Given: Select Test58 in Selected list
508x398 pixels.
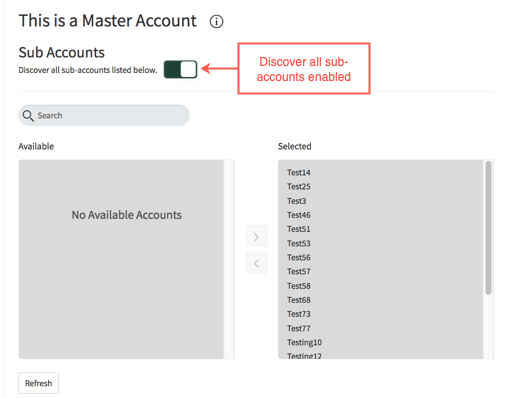Looking at the screenshot, I should [299, 286].
